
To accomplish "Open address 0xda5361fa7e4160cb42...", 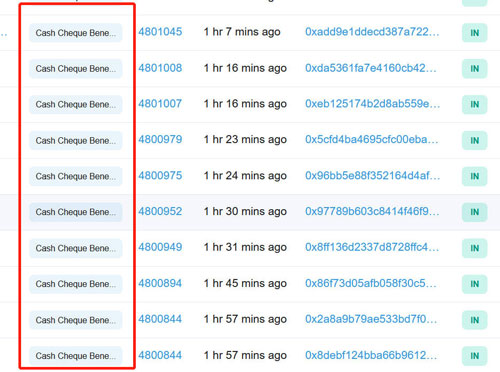I will (x=371, y=68).
